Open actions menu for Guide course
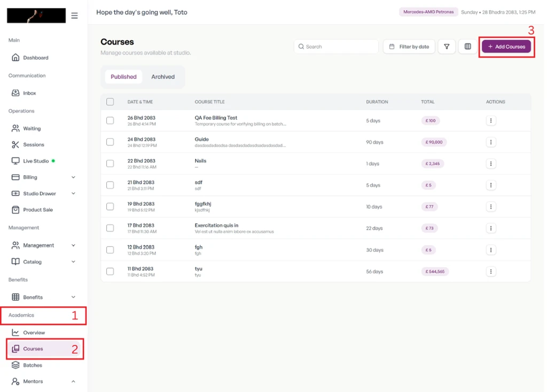This screenshot has height=392, width=547. click(x=491, y=142)
